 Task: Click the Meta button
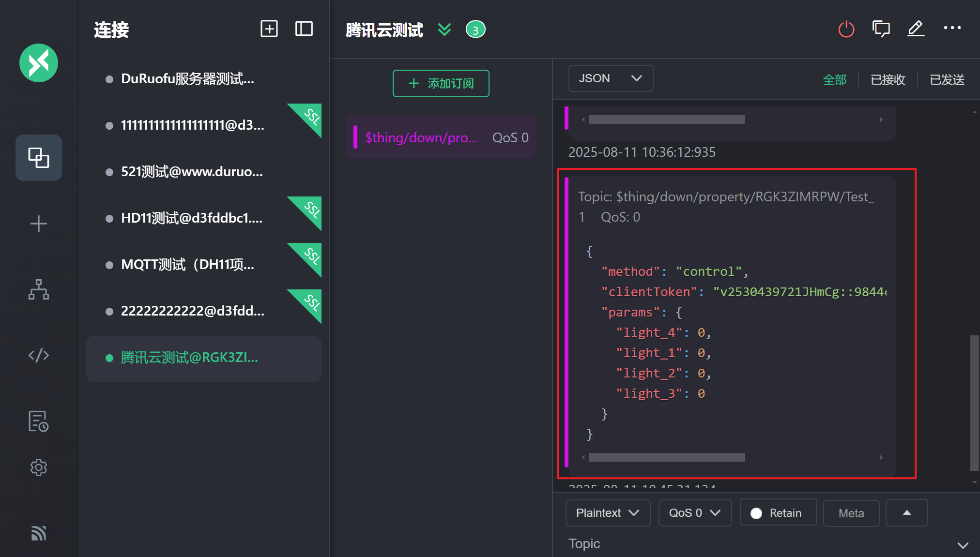(851, 513)
